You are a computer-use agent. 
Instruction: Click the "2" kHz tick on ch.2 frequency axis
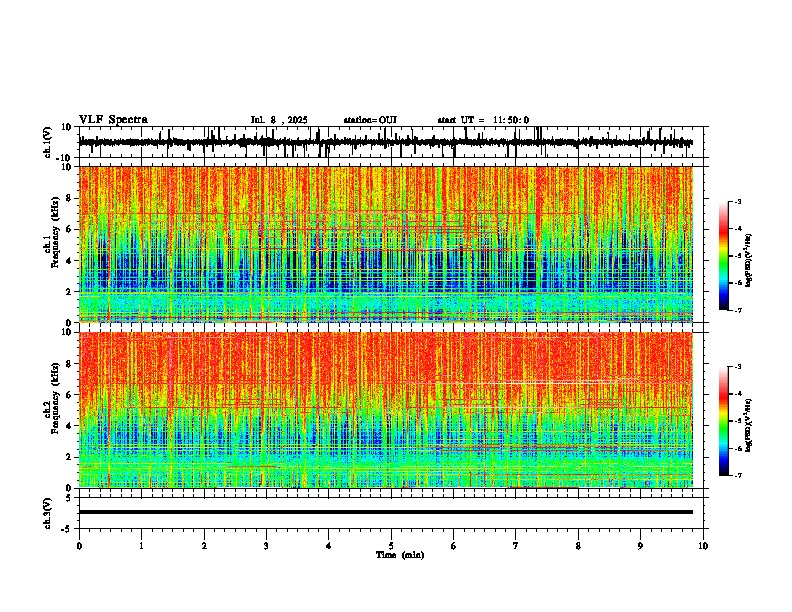[70, 457]
